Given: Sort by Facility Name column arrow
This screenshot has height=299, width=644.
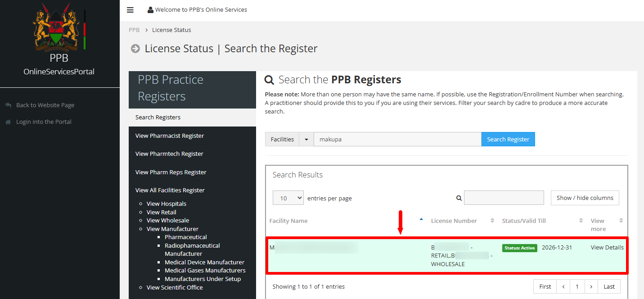Looking at the screenshot, I should pos(421,220).
